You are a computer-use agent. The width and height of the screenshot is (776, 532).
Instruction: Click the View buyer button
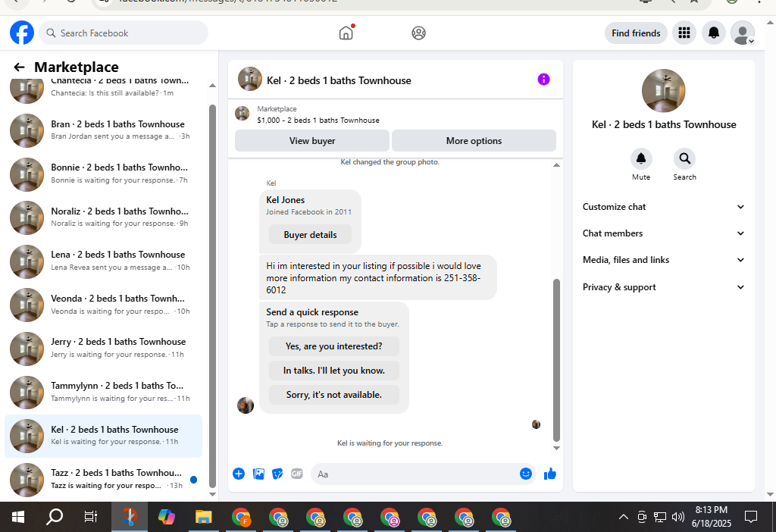coord(312,140)
